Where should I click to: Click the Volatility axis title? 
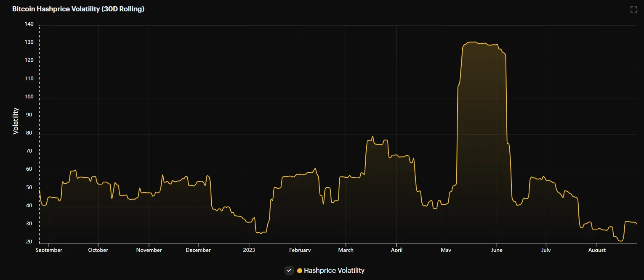pyautogui.click(x=16, y=120)
